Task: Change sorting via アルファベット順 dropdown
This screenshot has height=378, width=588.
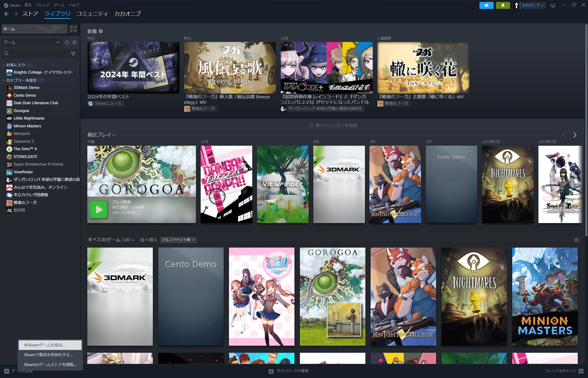Action: tap(178, 240)
